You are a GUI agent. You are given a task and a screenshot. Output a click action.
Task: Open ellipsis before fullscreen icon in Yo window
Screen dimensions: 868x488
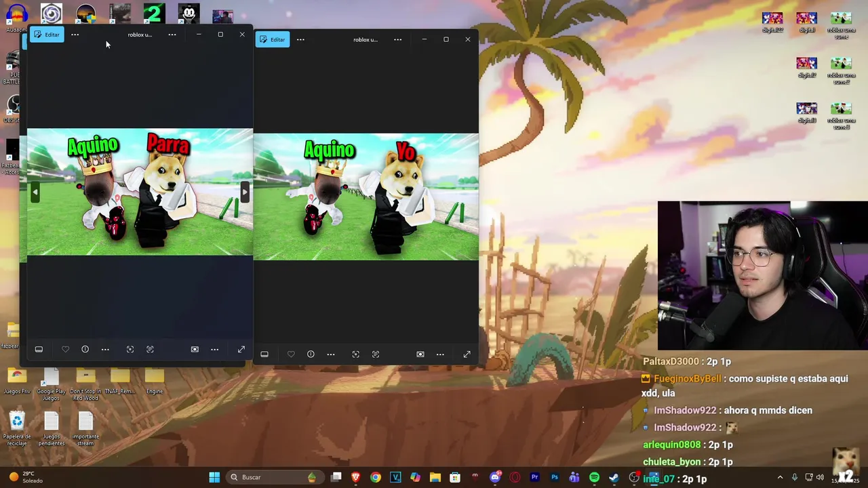440,354
